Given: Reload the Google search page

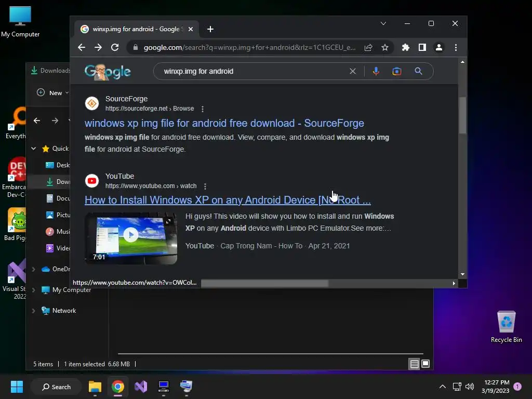Looking at the screenshot, I should coord(115,47).
